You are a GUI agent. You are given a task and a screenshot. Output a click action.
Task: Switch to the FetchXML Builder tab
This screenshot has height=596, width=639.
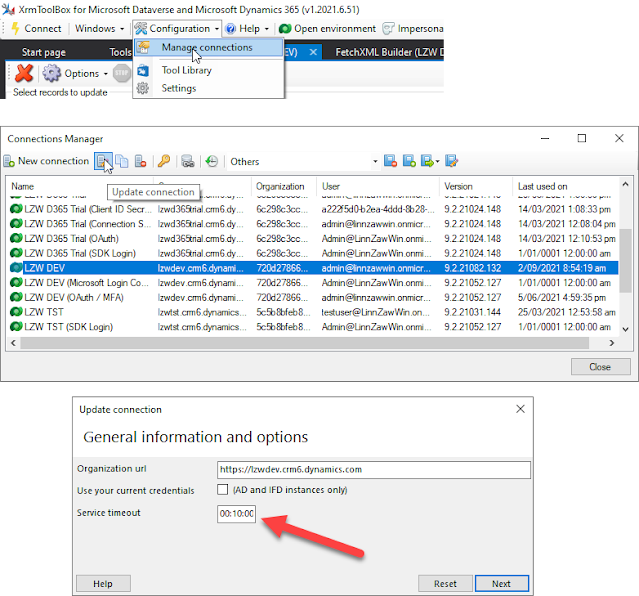click(389, 52)
